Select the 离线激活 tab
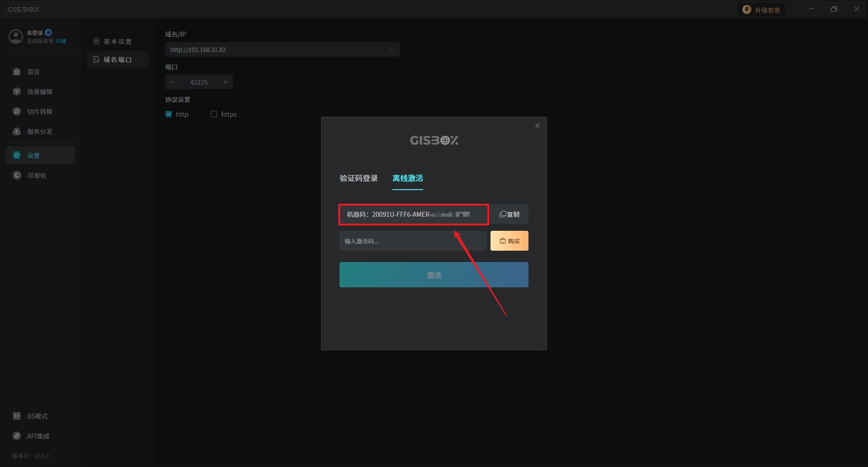 click(x=407, y=178)
